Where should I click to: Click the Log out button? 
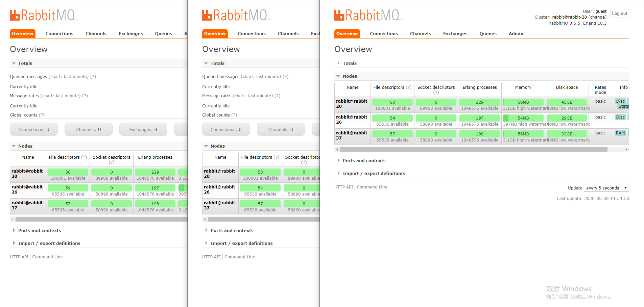tap(619, 14)
